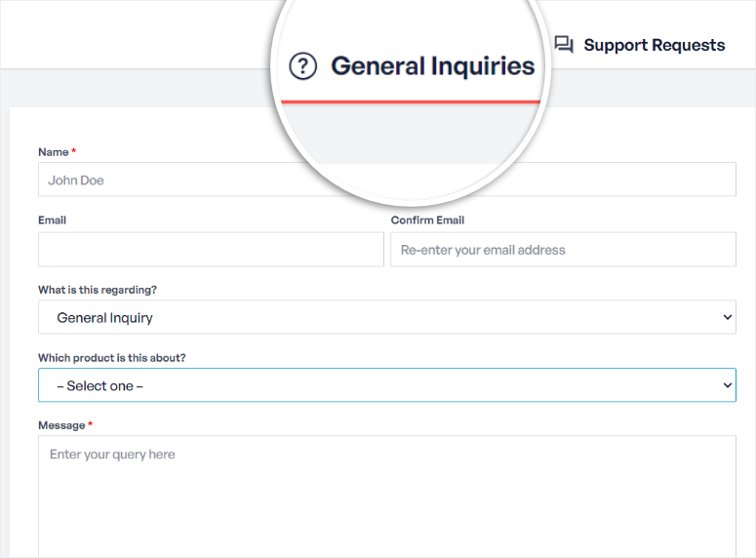The height and width of the screenshot is (558, 756).
Task: Expand the Select one product dropdown
Action: 386,385
